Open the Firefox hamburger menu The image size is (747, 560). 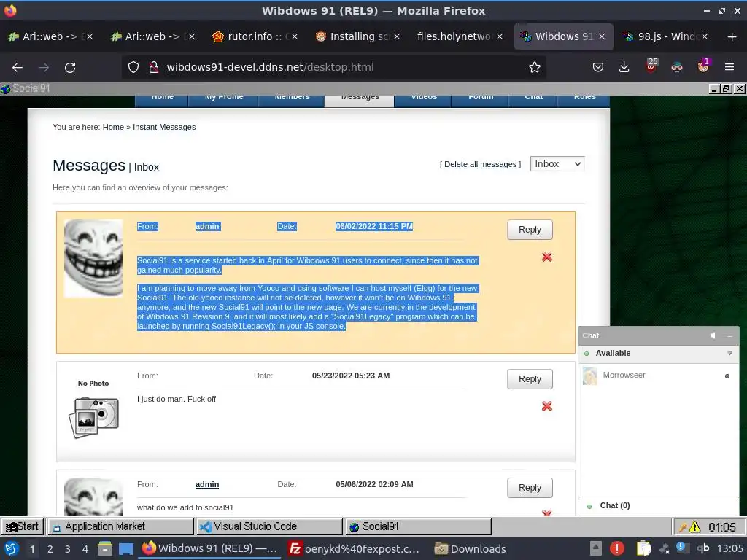click(729, 68)
